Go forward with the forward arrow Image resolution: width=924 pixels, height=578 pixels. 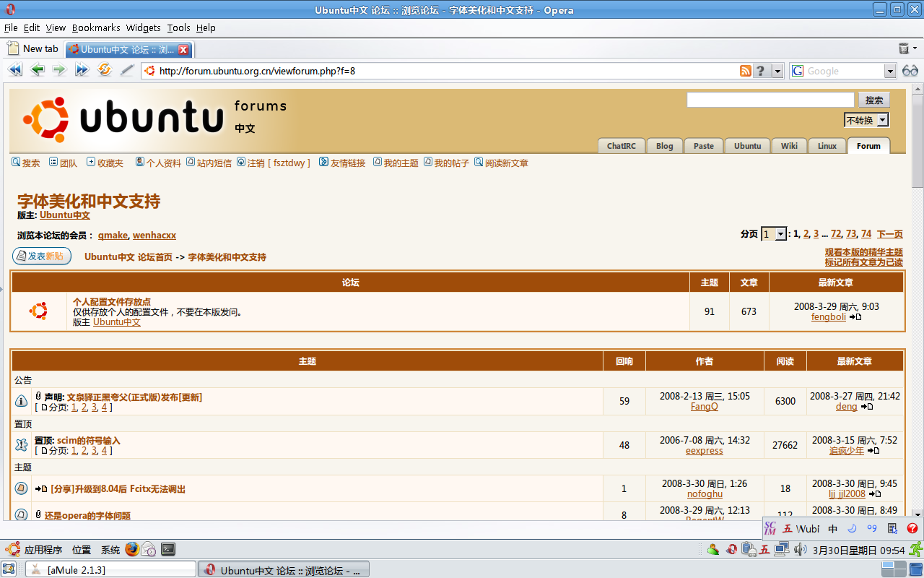pos(59,70)
